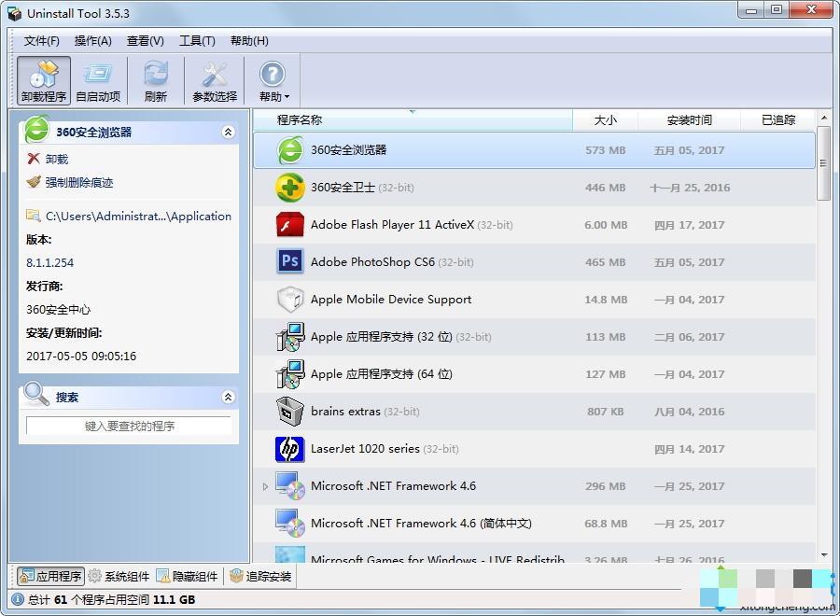
Task: Open the 工具(T) menu
Action: [x=197, y=40]
